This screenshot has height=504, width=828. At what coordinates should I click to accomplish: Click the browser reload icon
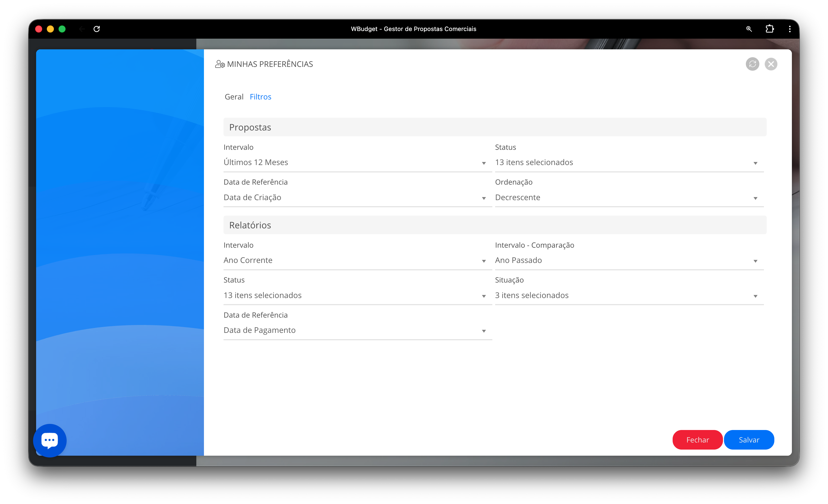coord(97,29)
